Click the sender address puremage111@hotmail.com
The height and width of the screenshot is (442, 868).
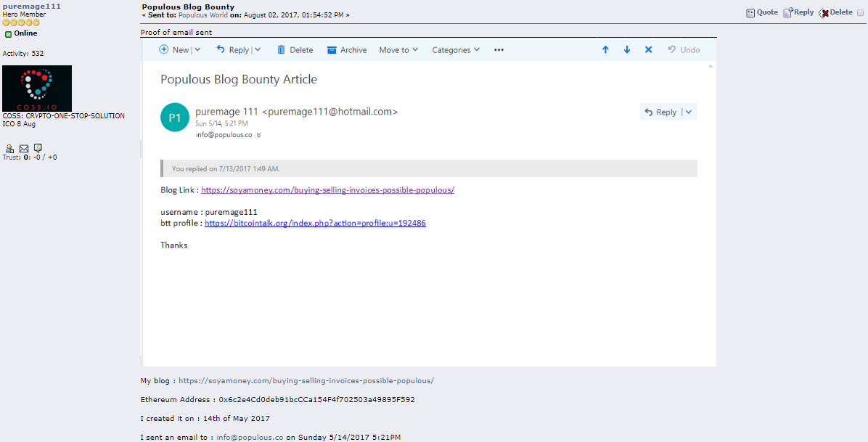pyautogui.click(x=330, y=111)
